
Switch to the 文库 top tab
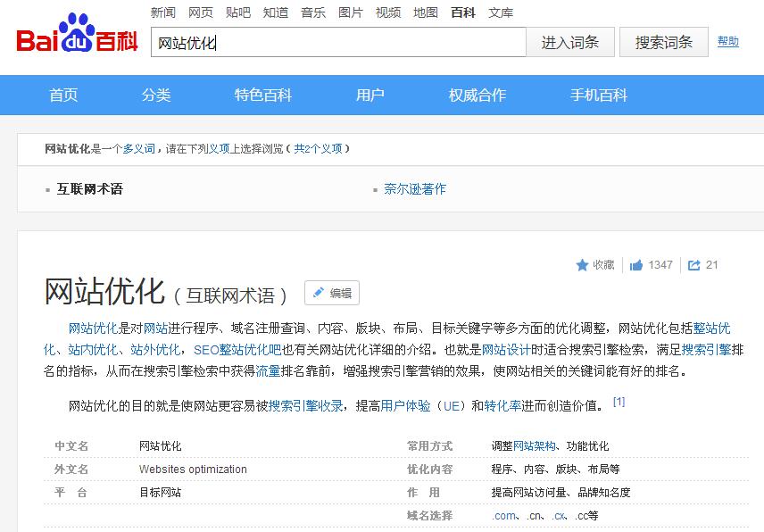(501, 12)
